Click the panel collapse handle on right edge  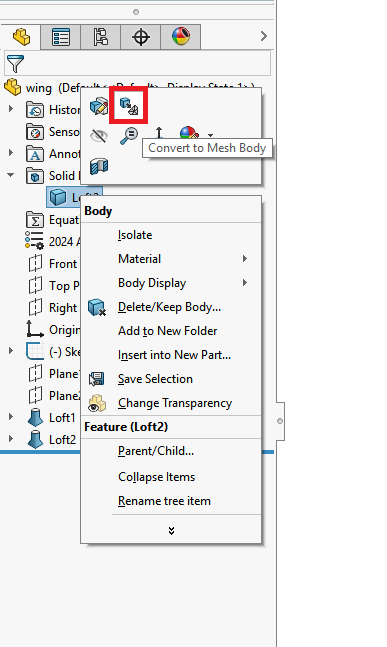click(280, 421)
